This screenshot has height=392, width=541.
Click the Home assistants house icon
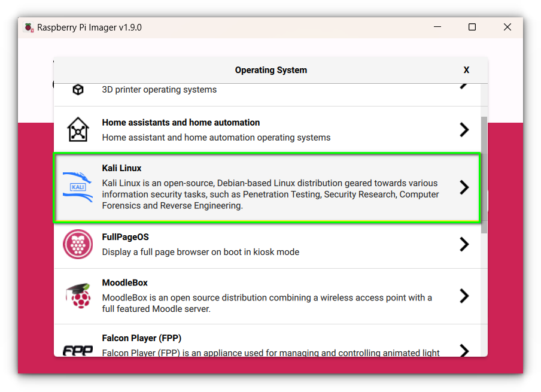coord(78,129)
